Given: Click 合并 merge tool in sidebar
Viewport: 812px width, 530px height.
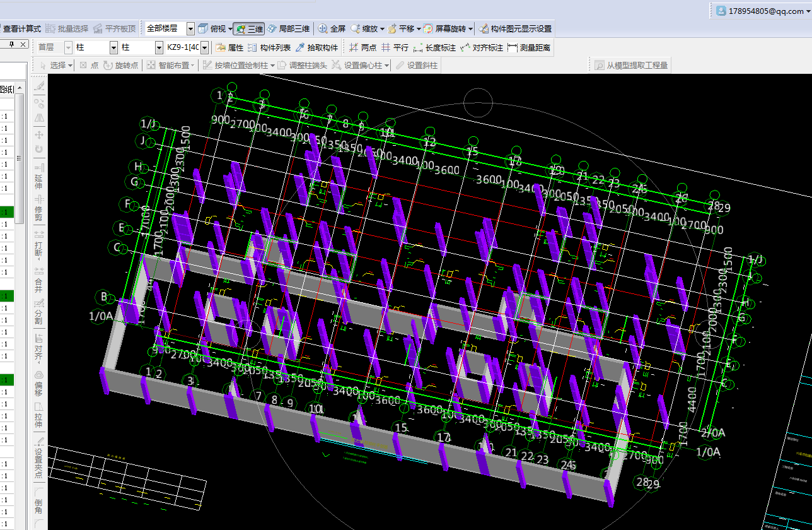Looking at the screenshot, I should pos(38,280).
